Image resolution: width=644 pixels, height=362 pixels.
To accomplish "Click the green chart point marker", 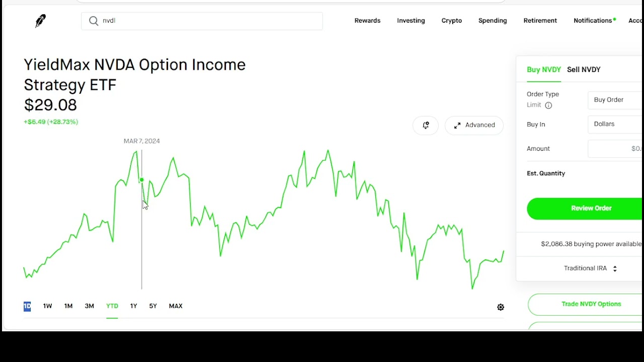I will 142,179.
